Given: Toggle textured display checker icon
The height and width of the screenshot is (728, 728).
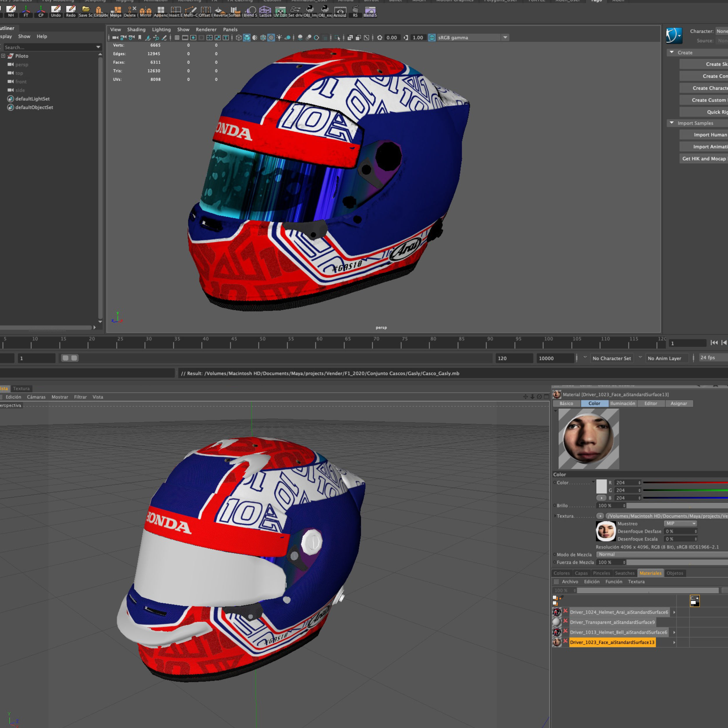Looking at the screenshot, I should [x=271, y=38].
